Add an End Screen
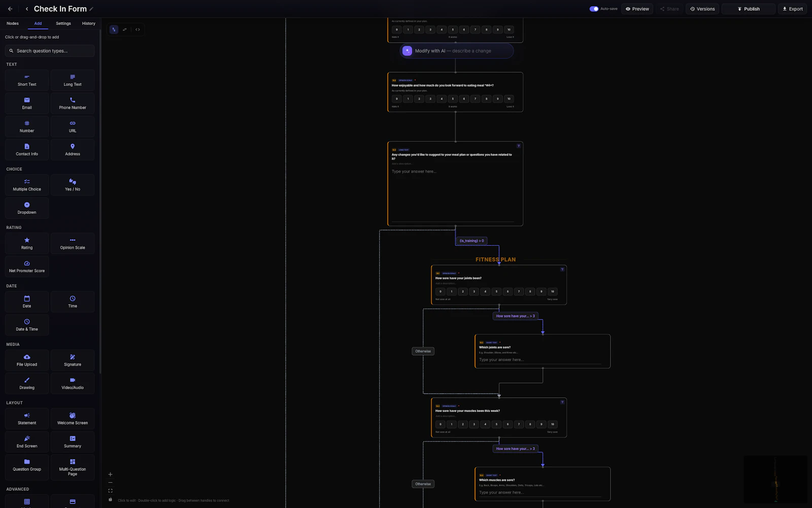The width and height of the screenshot is (812, 508). click(x=27, y=441)
